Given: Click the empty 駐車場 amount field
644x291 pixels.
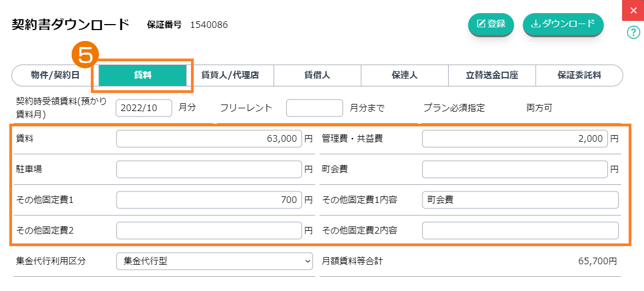Looking at the screenshot, I should click(209, 170).
